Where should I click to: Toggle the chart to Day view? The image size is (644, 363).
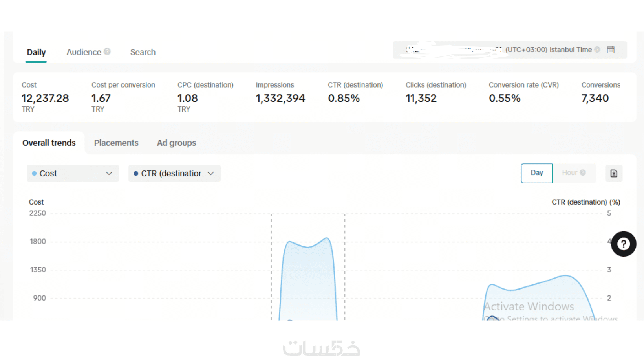(x=537, y=173)
